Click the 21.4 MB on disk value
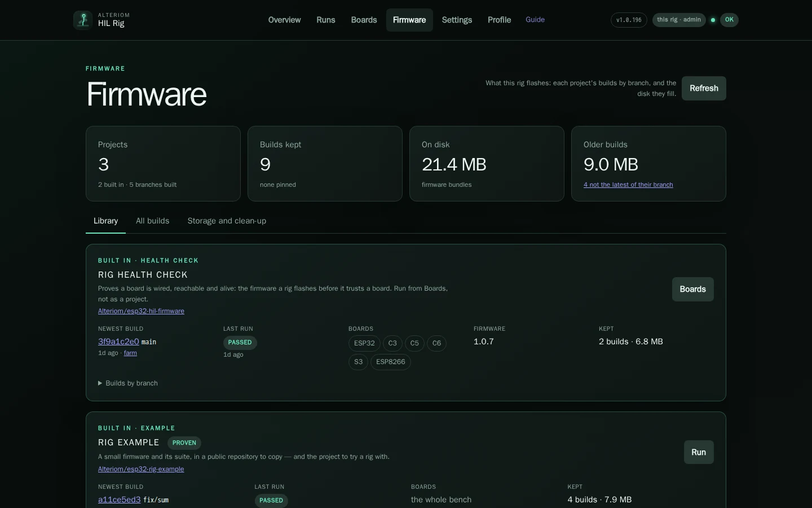The height and width of the screenshot is (508, 812). 454,164
